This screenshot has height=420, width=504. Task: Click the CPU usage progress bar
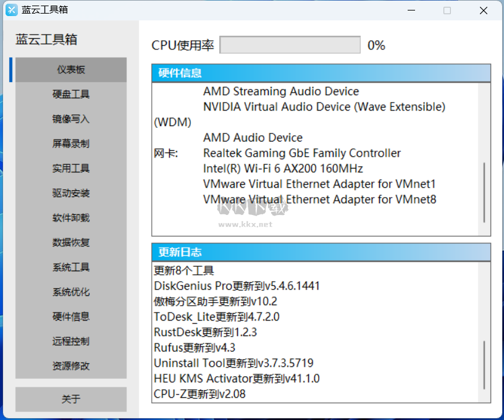point(290,44)
